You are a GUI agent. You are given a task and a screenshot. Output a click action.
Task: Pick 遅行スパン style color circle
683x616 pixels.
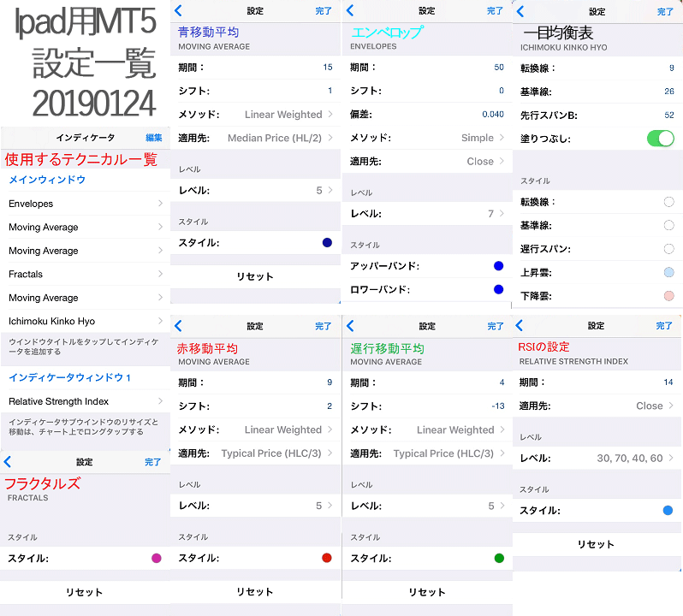pos(668,249)
